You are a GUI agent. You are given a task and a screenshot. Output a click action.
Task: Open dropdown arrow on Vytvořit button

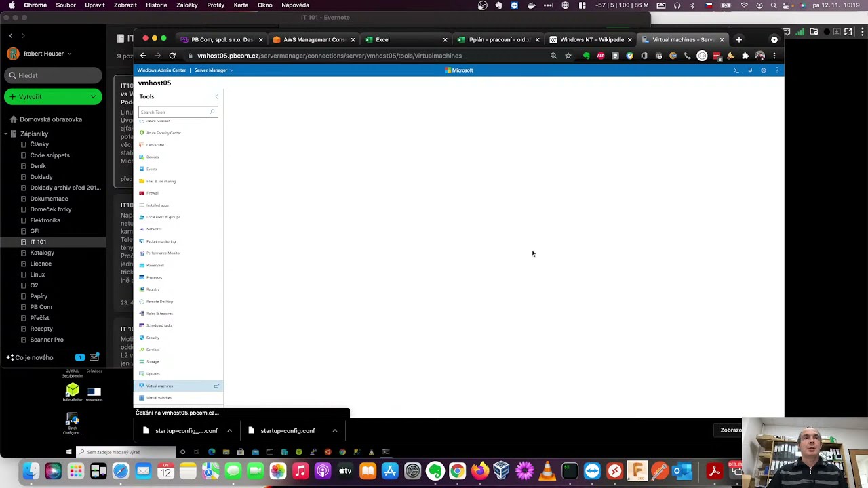(x=93, y=97)
